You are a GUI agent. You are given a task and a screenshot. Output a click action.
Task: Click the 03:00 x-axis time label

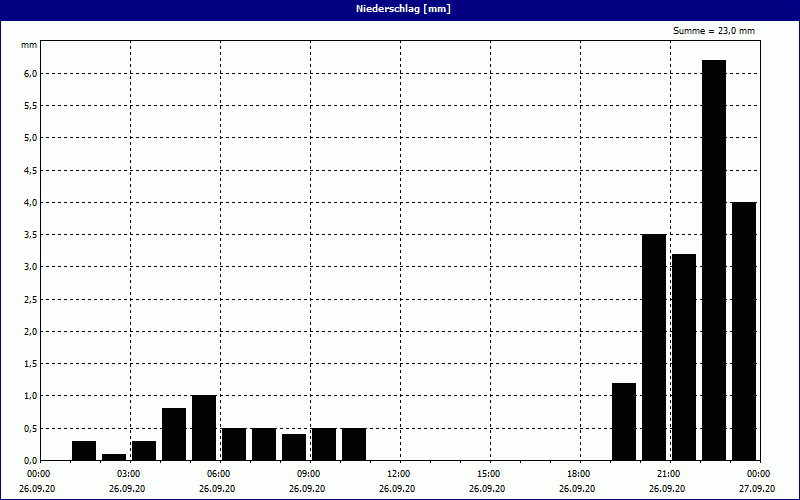(128, 474)
